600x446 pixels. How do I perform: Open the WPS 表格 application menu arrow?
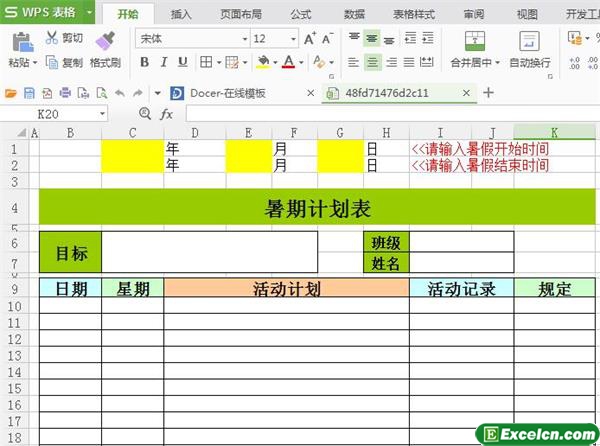(89, 12)
